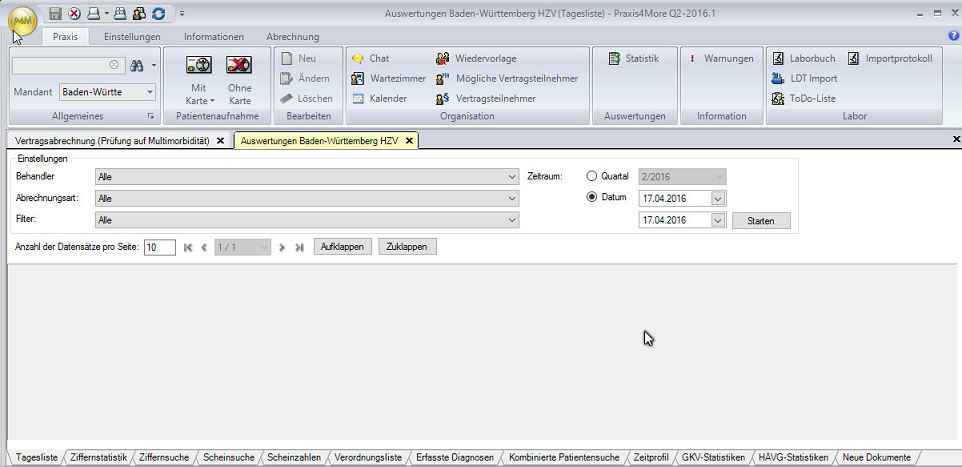Click Neu in the Bearbeiten group
Screen dimensions: 962x467
(x=299, y=59)
